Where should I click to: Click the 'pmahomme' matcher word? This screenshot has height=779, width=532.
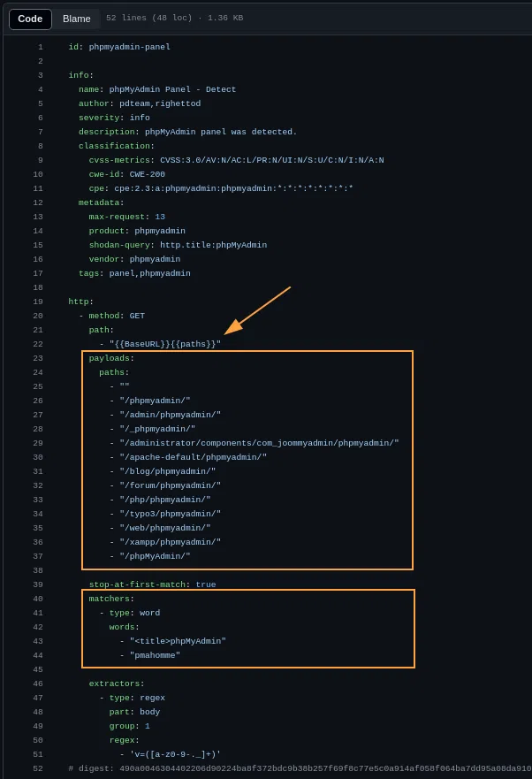pyautogui.click(x=155, y=655)
